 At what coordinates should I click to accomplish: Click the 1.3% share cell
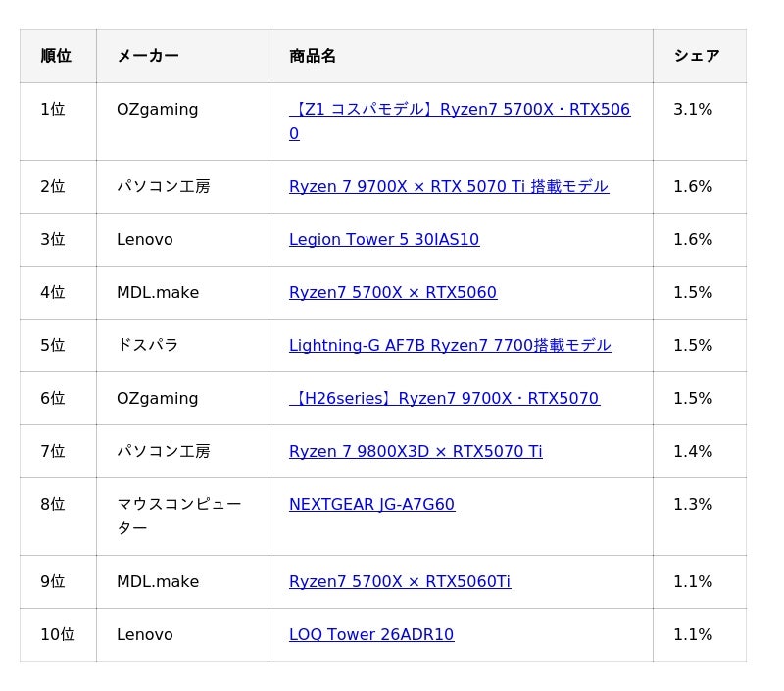(693, 505)
